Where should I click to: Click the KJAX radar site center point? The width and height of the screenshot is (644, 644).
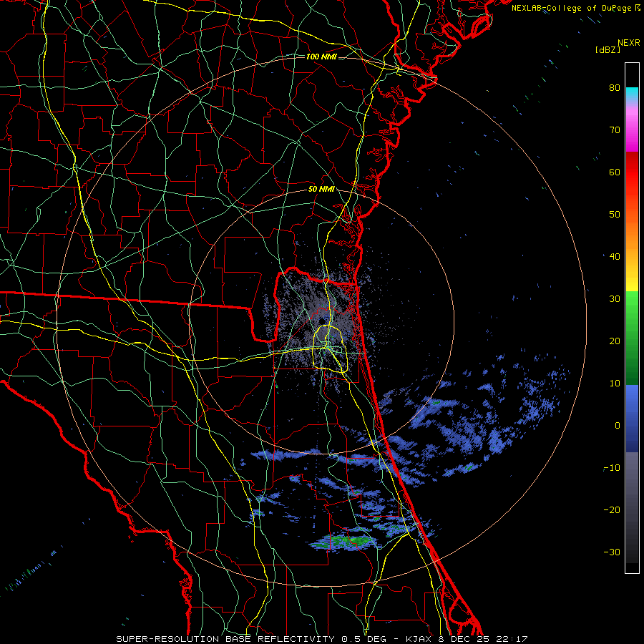pyautogui.click(x=323, y=320)
